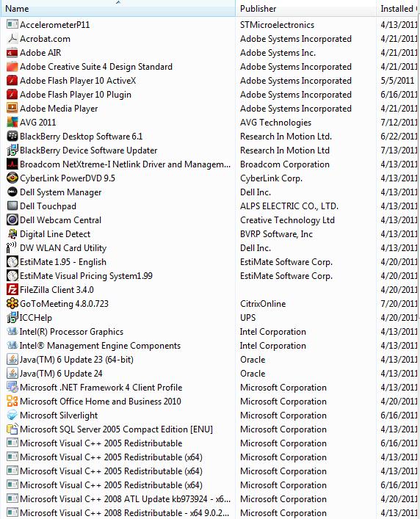Click the Oracle publisher for Java 6 Update 24
Image resolution: width=420 pixels, height=519 pixels.
click(253, 374)
